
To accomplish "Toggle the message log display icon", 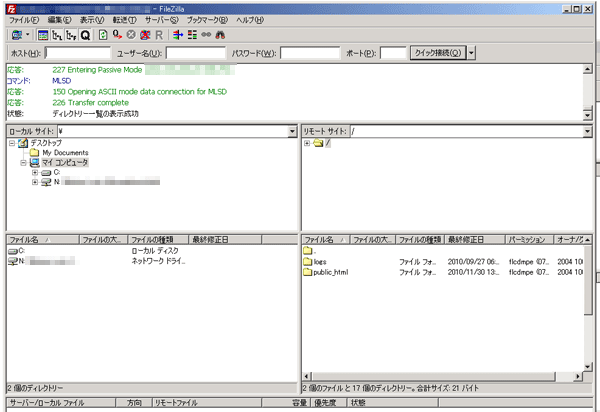I will click(x=43, y=35).
